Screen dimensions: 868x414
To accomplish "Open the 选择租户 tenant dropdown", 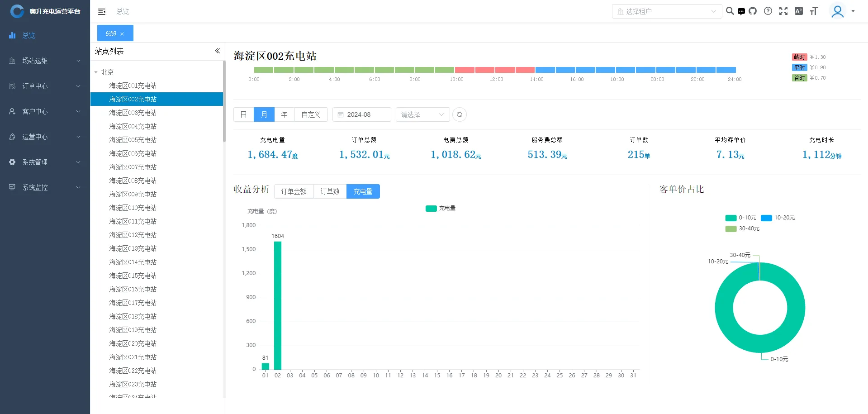I will pyautogui.click(x=667, y=11).
